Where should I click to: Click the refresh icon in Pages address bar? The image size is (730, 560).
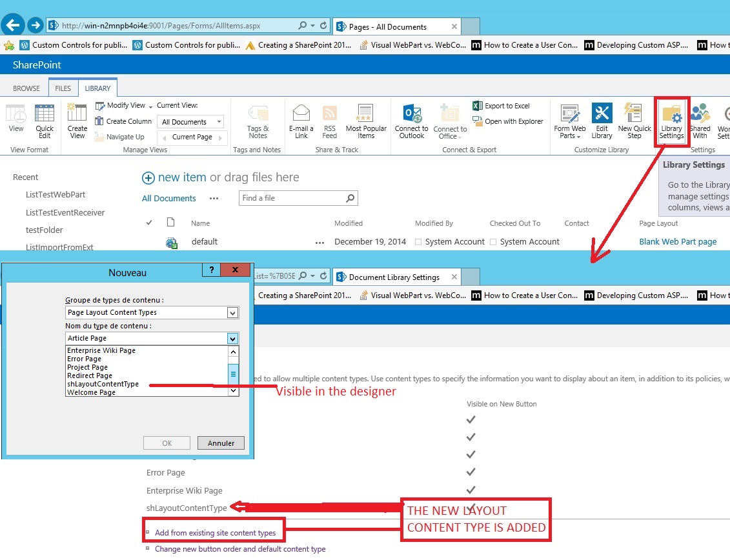[x=323, y=25]
